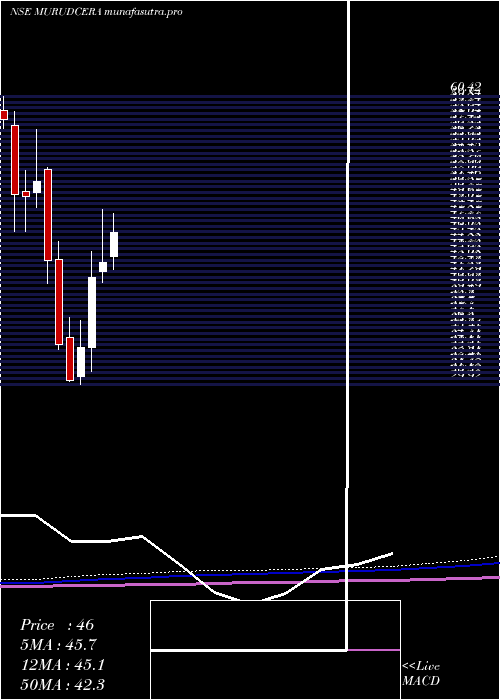The image size is (500, 700).
Task: Click the "Price : 46" readout
Action: 57,625
